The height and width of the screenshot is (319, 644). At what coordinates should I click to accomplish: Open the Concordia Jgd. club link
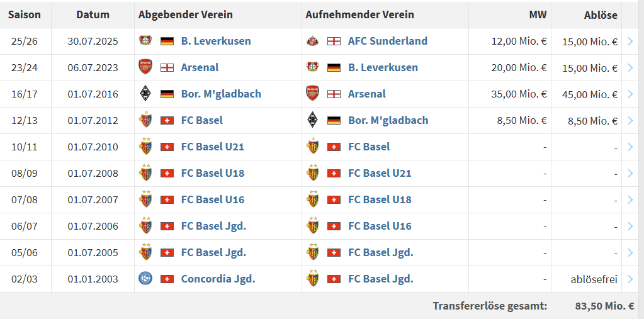218,279
